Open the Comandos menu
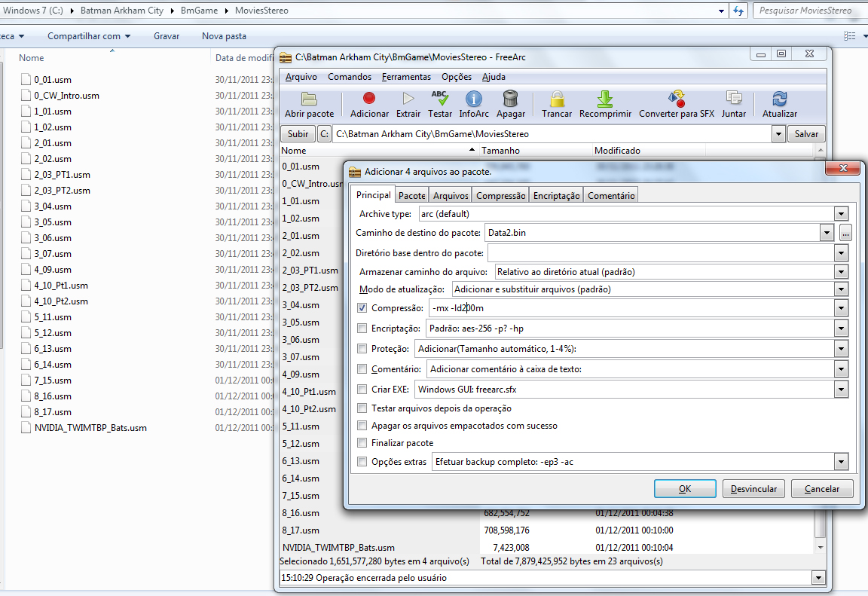The height and width of the screenshot is (596, 868). (x=350, y=77)
